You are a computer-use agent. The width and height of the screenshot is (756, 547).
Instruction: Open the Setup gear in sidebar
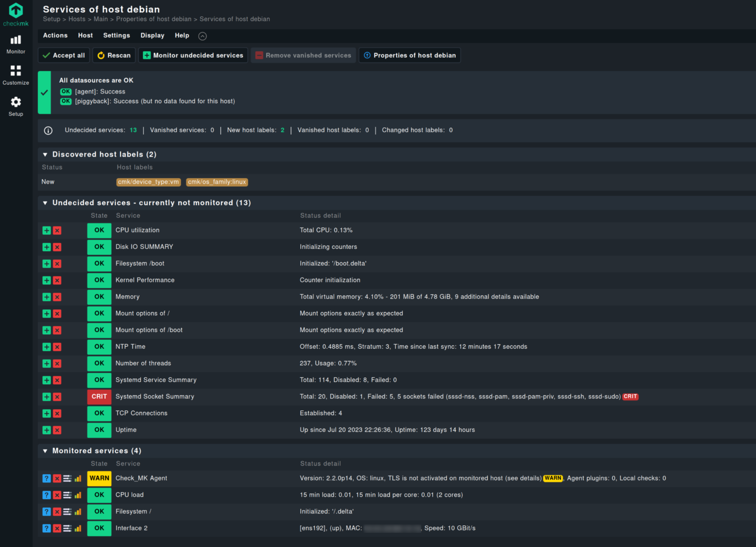[x=16, y=106]
